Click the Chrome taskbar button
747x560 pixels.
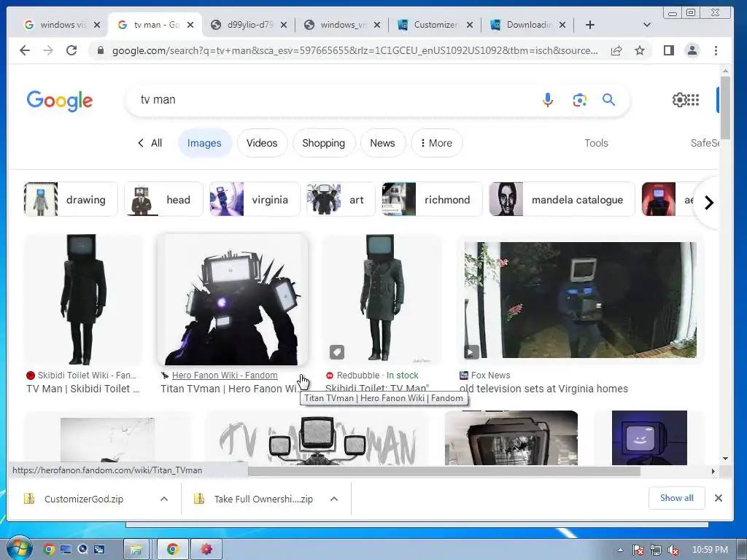pyautogui.click(x=172, y=550)
